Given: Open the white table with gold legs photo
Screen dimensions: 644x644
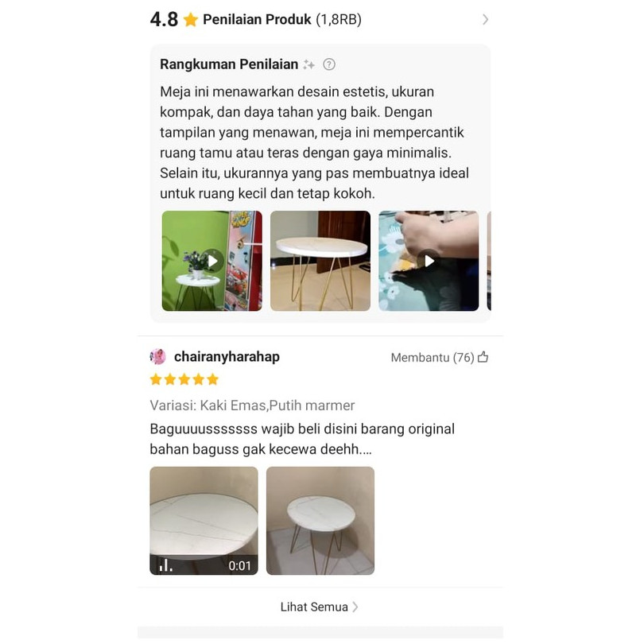Looking at the screenshot, I should coord(320,261).
